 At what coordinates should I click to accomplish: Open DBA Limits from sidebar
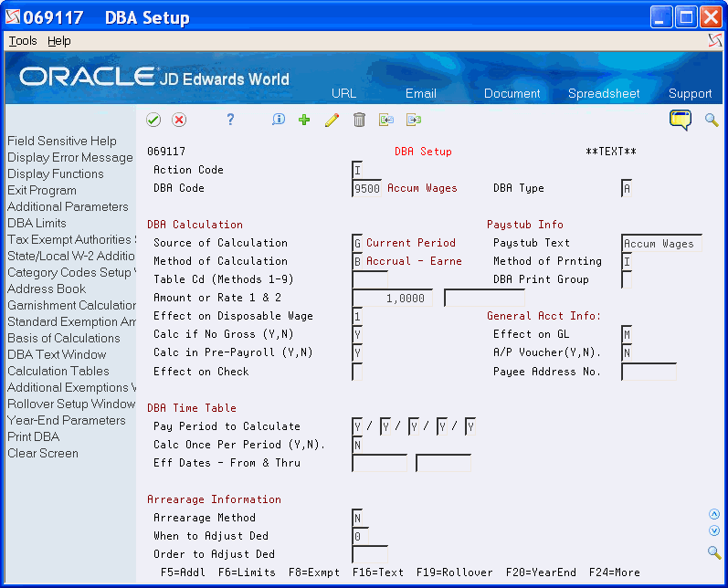tap(37, 223)
